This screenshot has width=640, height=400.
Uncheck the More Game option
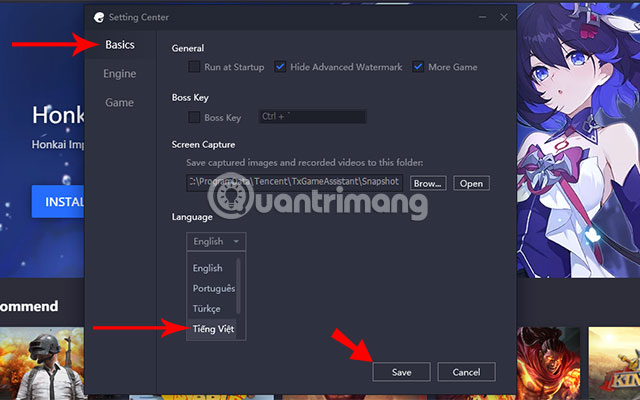click(418, 67)
